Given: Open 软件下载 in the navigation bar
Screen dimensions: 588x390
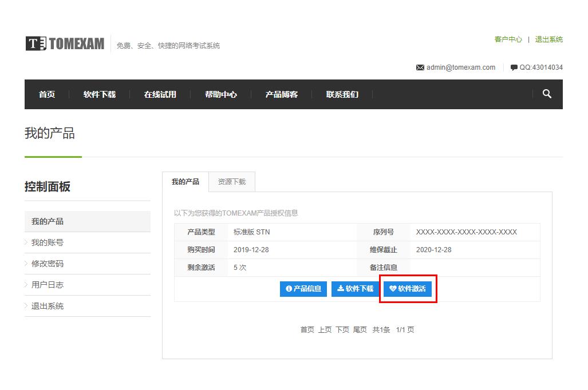Looking at the screenshot, I should (100, 94).
